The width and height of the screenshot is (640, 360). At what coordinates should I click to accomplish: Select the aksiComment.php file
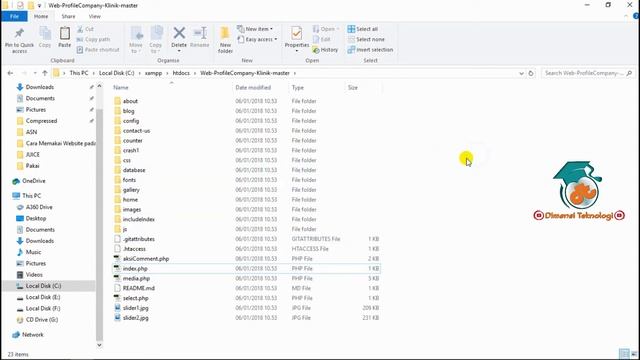coord(146,259)
